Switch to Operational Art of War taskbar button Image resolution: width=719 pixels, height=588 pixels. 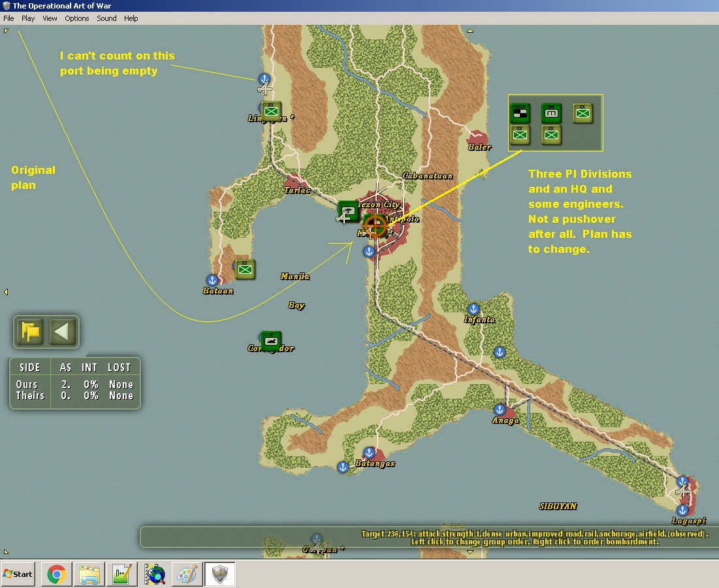click(220, 574)
